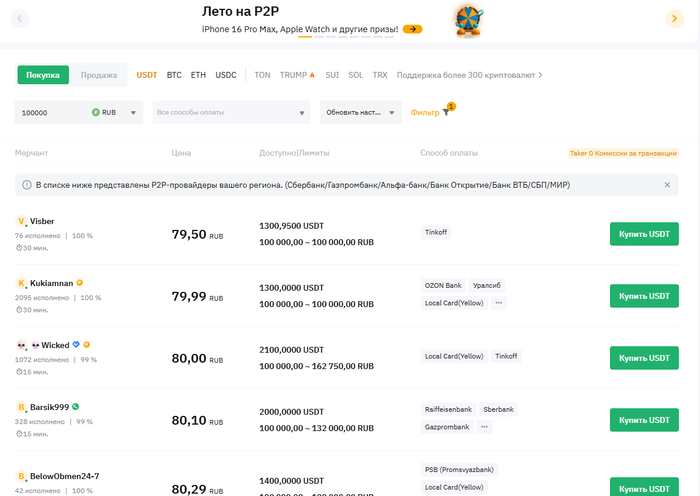Click the amount input field with 100000

pyautogui.click(x=52, y=113)
